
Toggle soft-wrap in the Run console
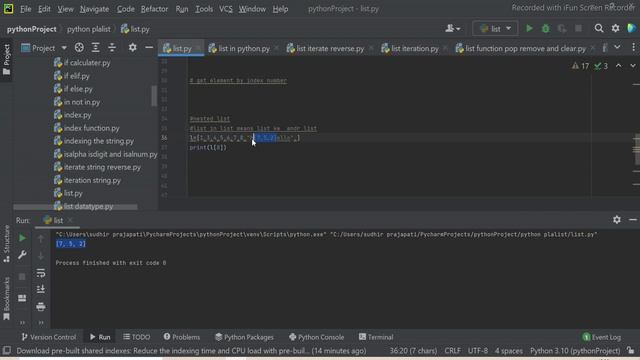(41, 273)
